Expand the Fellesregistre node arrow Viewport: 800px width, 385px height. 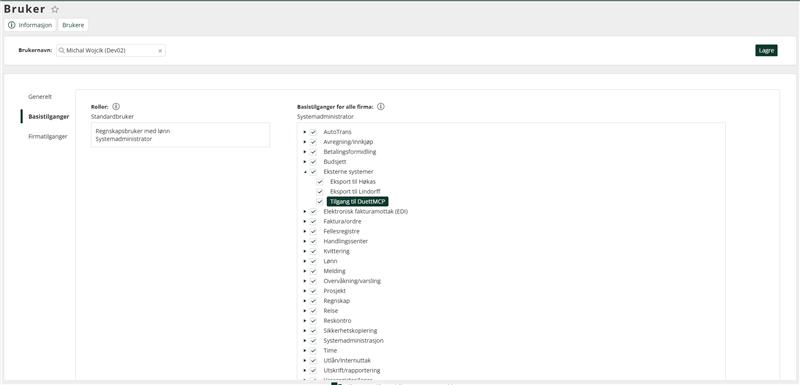point(305,232)
